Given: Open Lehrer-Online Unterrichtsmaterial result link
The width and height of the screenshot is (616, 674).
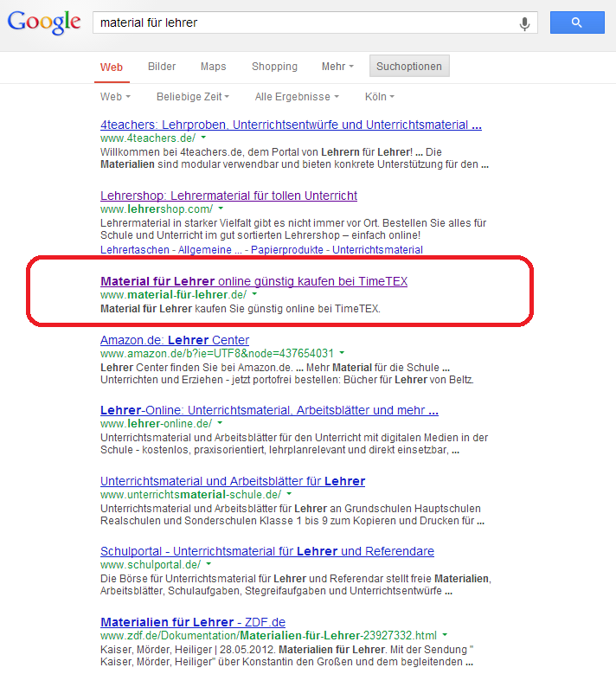Looking at the screenshot, I should pyautogui.click(x=269, y=410).
